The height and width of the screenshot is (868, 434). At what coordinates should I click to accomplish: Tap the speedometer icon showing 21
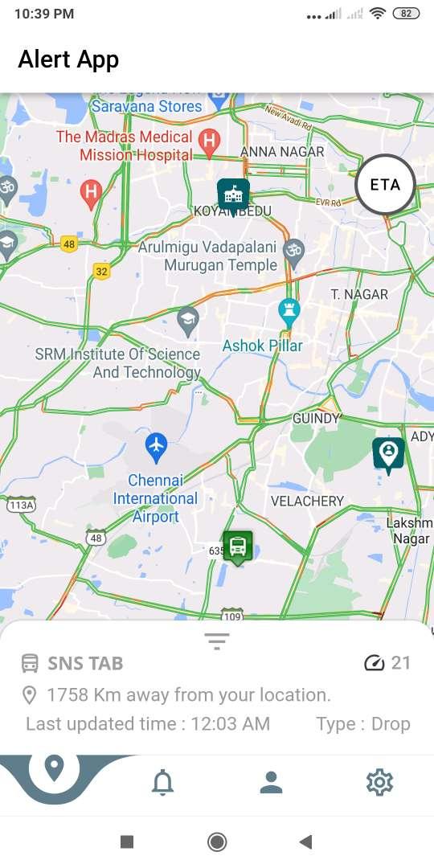click(x=375, y=662)
